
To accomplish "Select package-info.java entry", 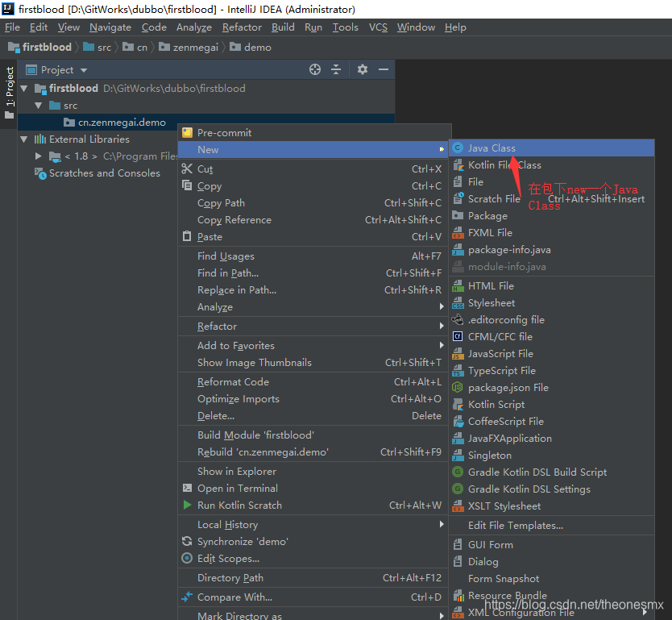I will [552, 250].
